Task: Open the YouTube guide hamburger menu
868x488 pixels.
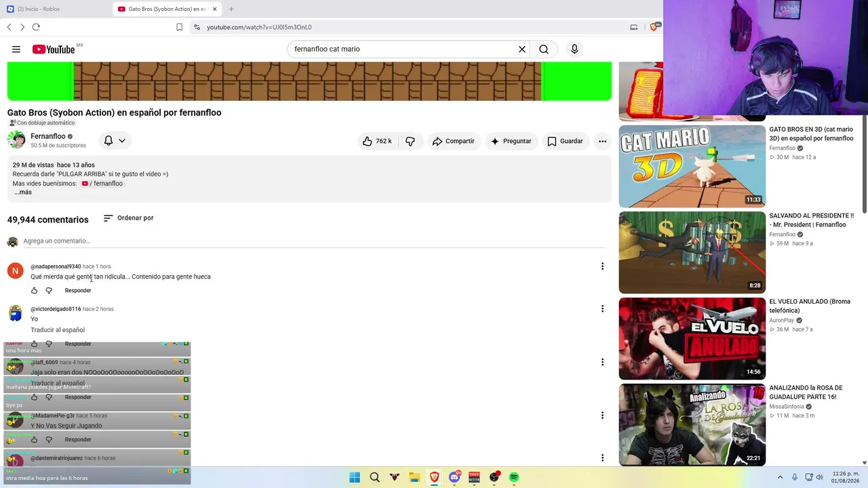Action: coord(16,49)
